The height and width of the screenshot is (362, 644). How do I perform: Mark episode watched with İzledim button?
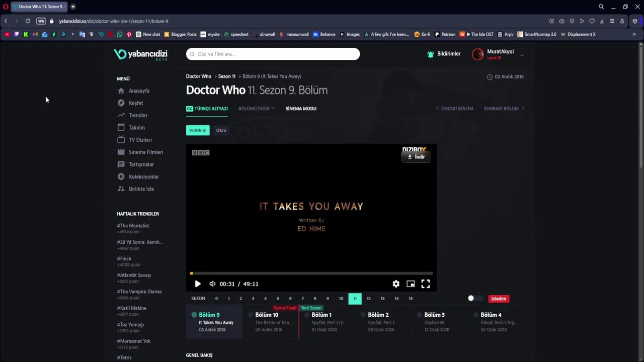pos(499,299)
